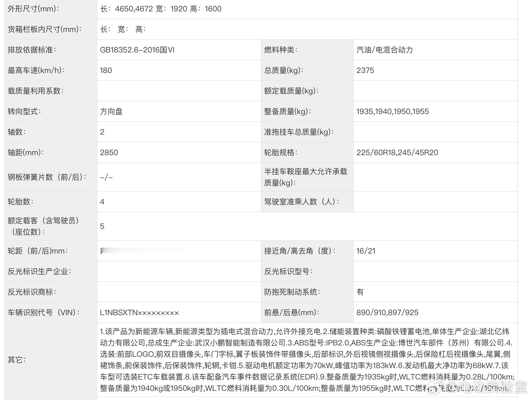Image resolution: width=532 pixels, height=400 pixels.
Task: Select the 反光标识商标 label
Action: (x=32, y=292)
